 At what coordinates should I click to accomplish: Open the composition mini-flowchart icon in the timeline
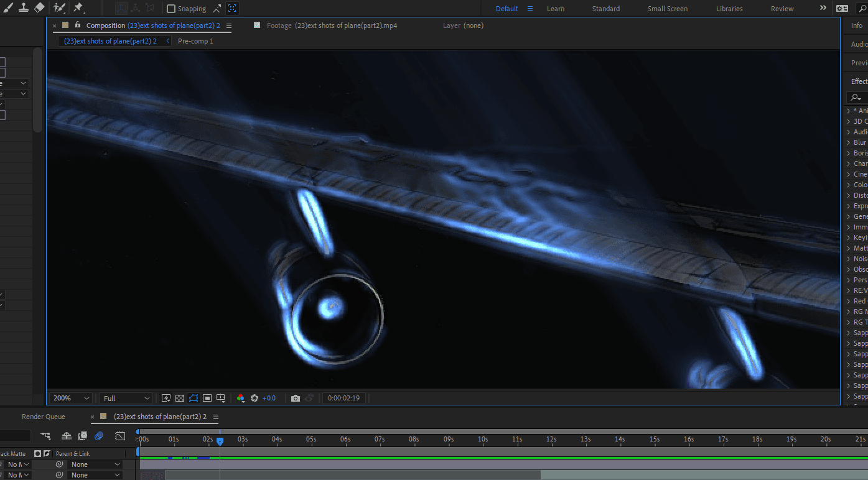coord(45,436)
